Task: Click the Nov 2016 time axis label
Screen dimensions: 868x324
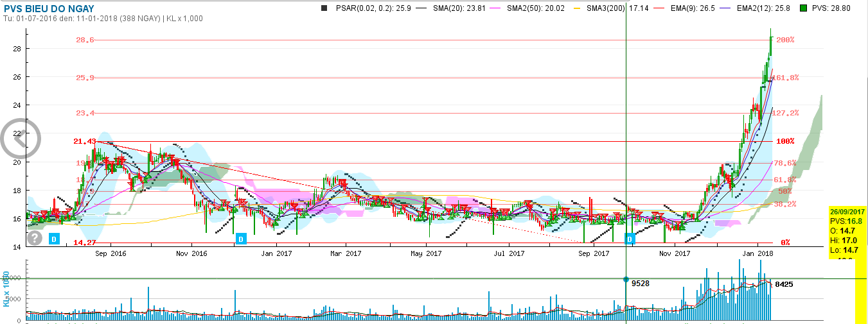Action: point(193,253)
